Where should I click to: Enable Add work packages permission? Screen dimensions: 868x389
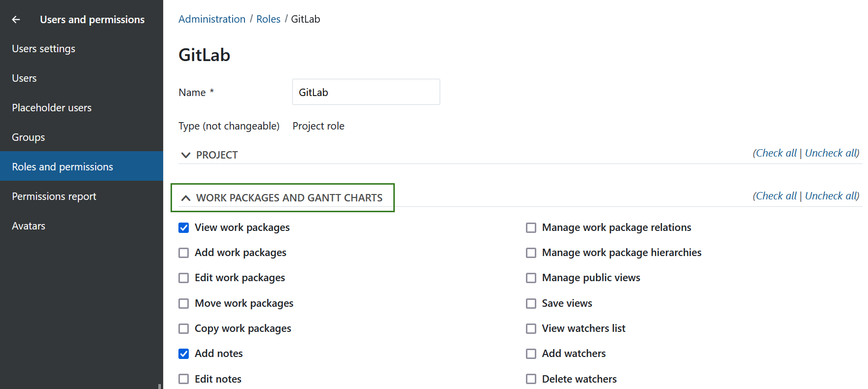pos(184,253)
